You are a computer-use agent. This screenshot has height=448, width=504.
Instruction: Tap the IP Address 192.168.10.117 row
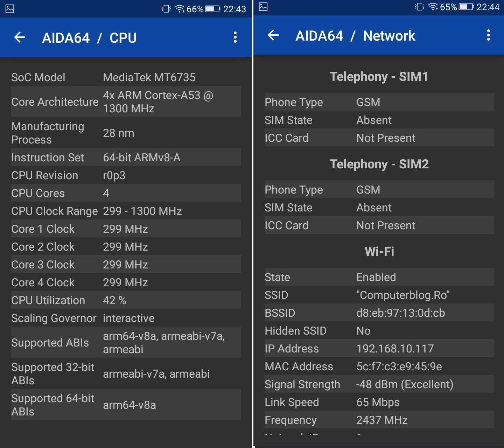click(379, 348)
